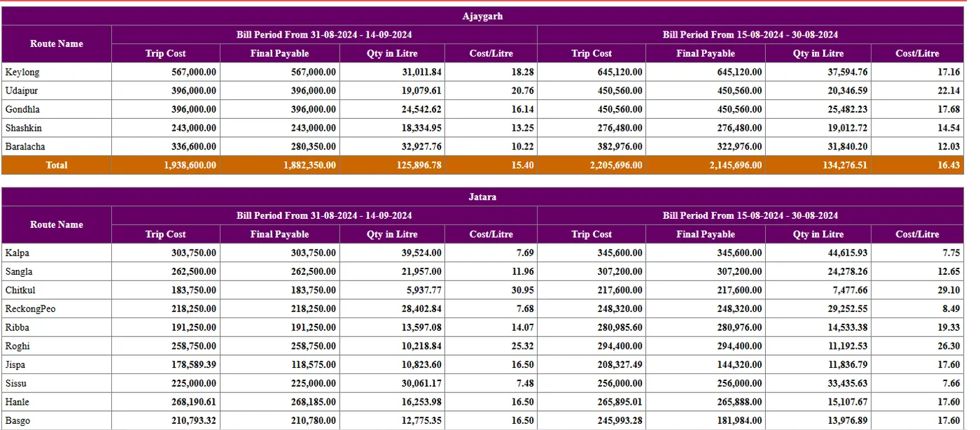980x430 pixels.
Task: Click the Sangla route row label
Action: click(19, 271)
